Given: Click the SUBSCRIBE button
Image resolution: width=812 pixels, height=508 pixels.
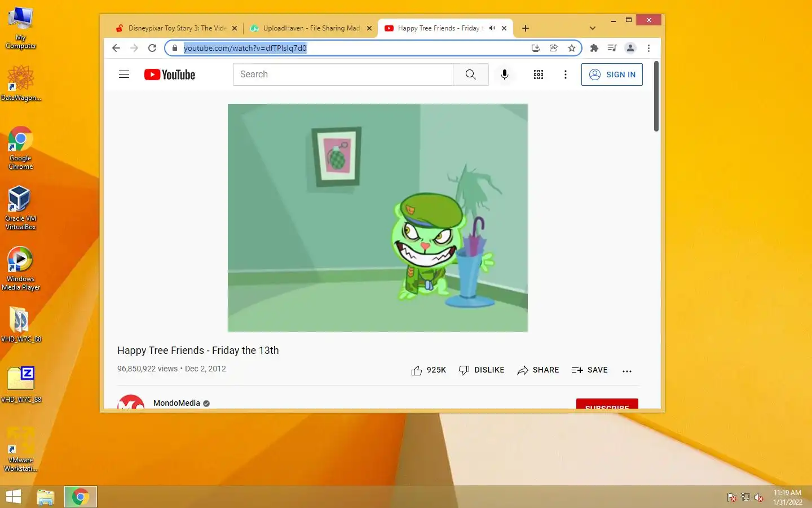Looking at the screenshot, I should (607, 404).
